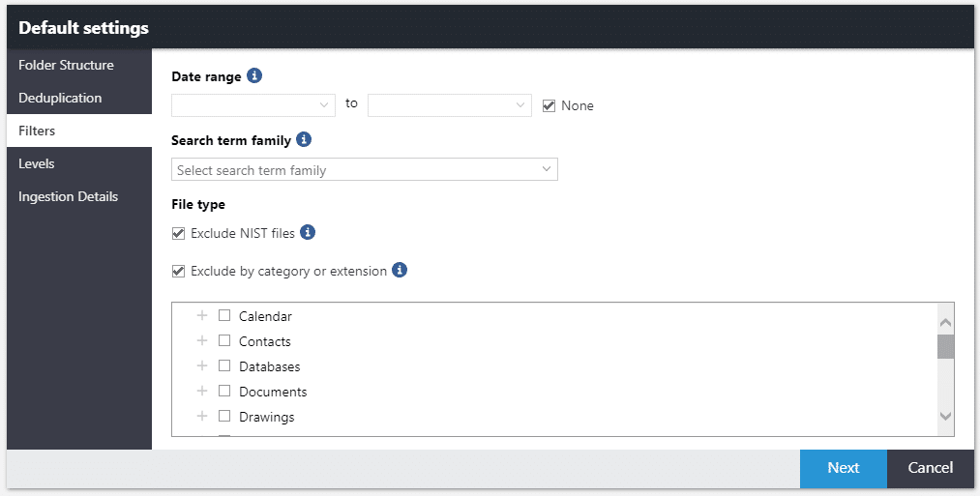This screenshot has width=980, height=496.
Task: Expand the Contacts category tree node
Action: tap(202, 341)
